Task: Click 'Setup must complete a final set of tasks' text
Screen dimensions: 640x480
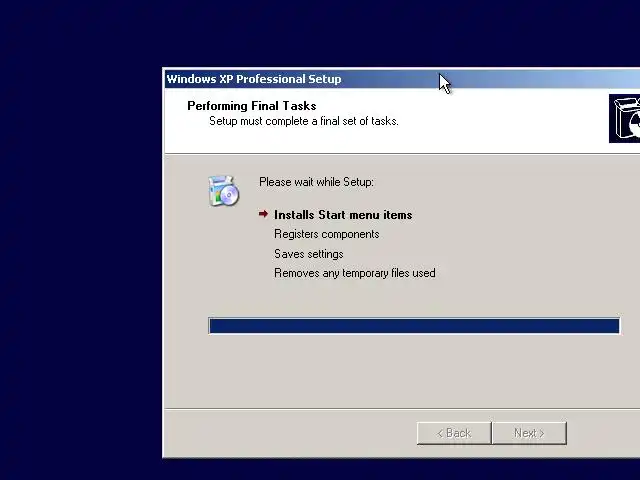Action: [x=304, y=121]
